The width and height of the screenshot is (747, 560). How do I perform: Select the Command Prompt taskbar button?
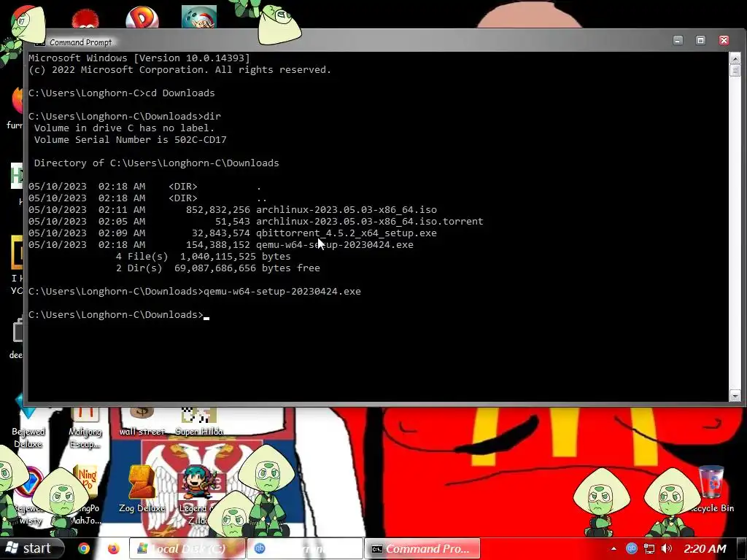[422, 548]
